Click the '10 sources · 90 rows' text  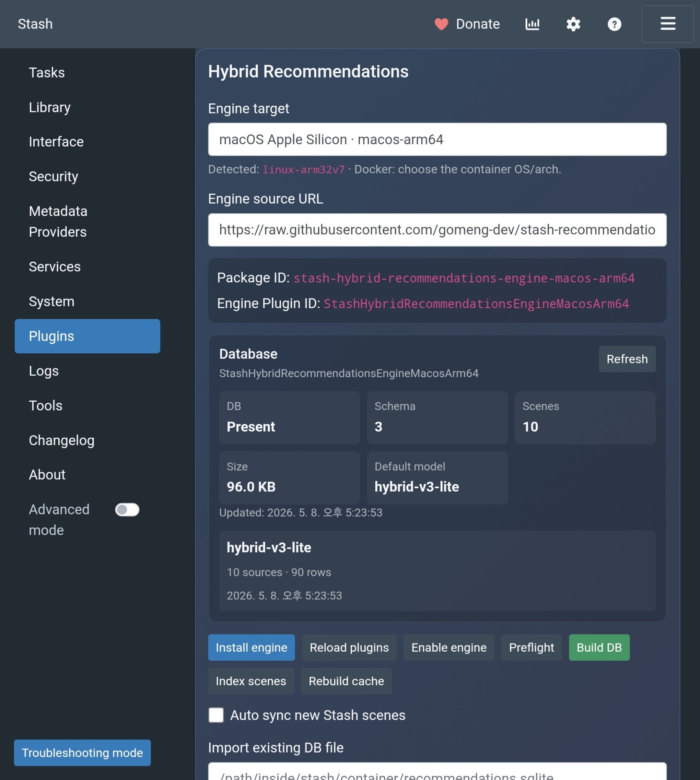(x=279, y=572)
